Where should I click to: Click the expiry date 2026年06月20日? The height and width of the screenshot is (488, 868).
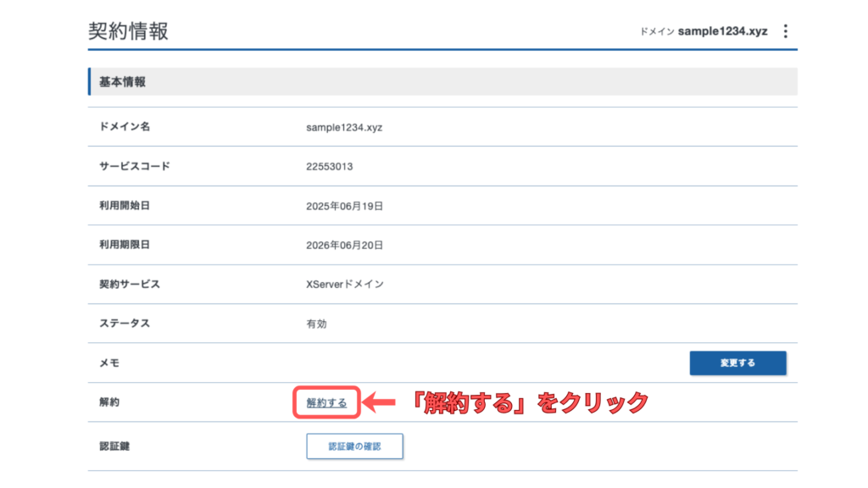coord(345,245)
